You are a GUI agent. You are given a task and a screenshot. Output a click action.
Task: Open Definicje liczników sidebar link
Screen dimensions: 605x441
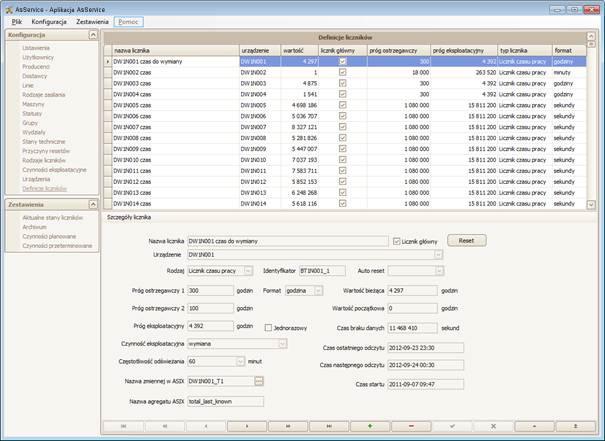(44, 189)
